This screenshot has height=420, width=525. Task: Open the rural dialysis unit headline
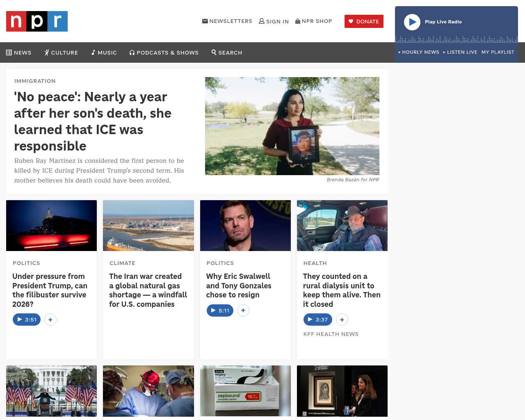pos(342,290)
